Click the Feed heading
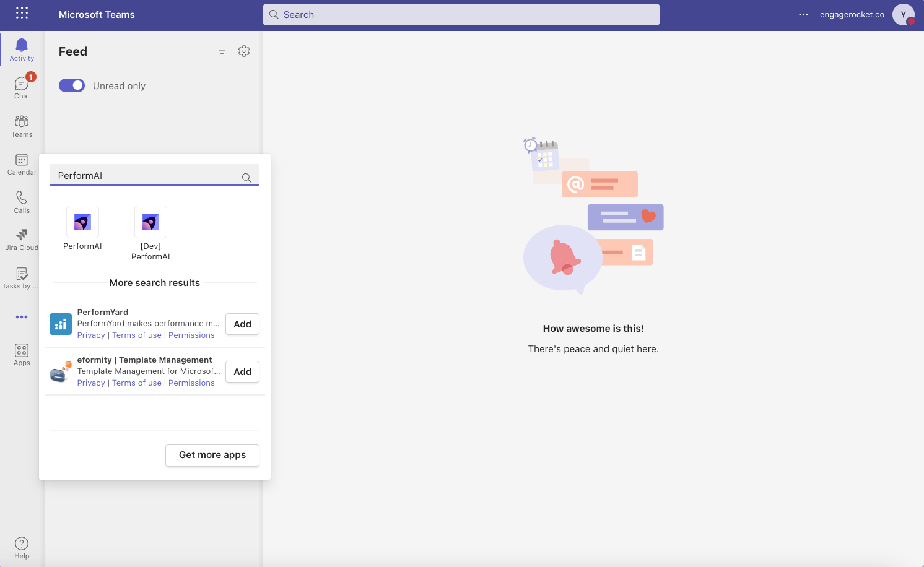The height and width of the screenshot is (567, 924). [x=73, y=51]
